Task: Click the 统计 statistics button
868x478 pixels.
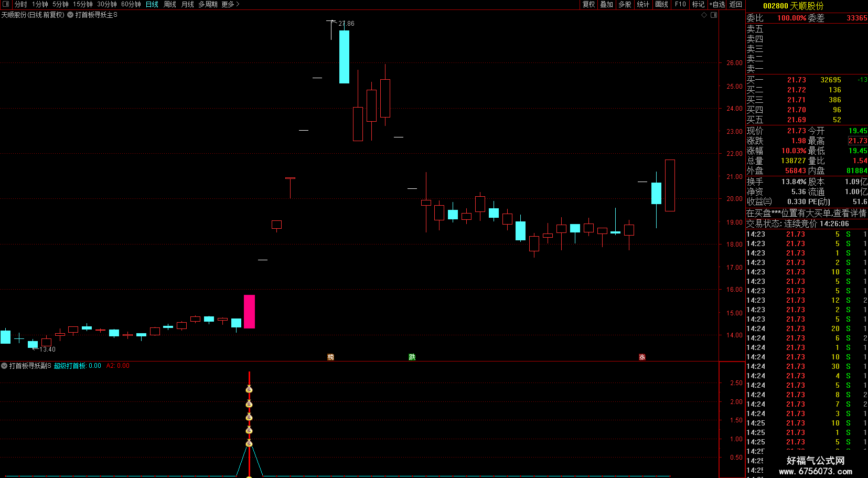Action: 643,4
